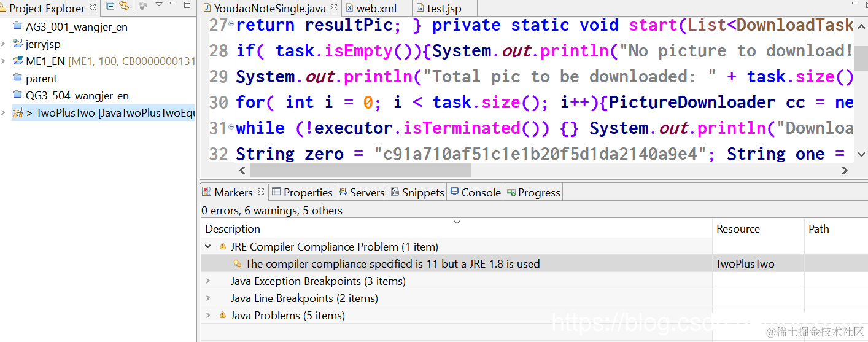Sort markers by the Description column header
This screenshot has height=342, width=868.
(456, 229)
